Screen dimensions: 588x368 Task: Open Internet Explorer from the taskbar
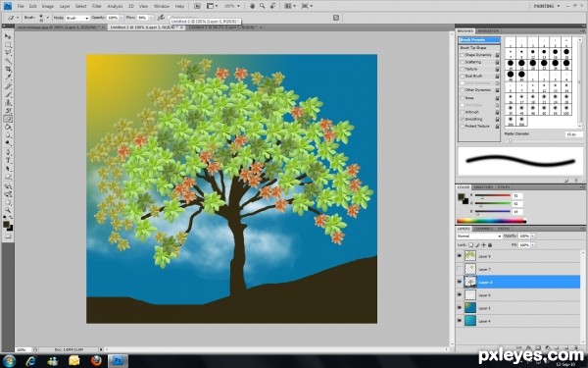(31, 361)
